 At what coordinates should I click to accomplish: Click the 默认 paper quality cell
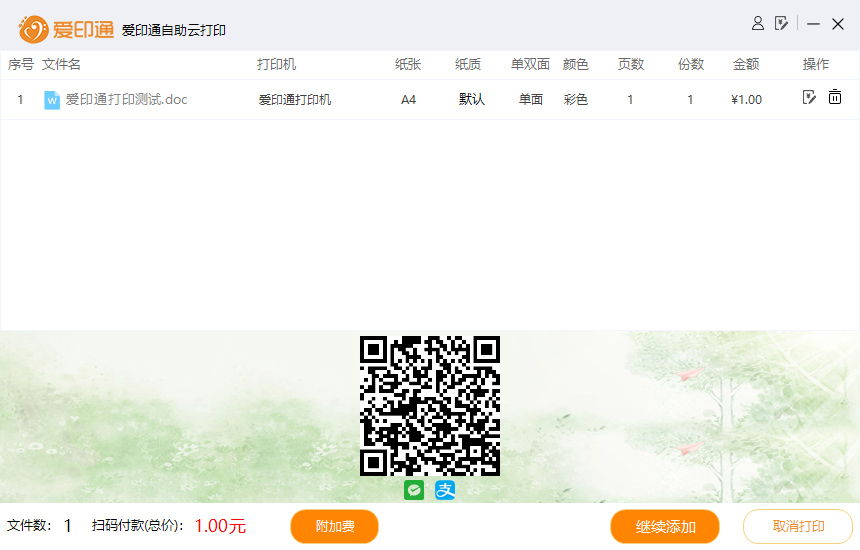coord(472,99)
